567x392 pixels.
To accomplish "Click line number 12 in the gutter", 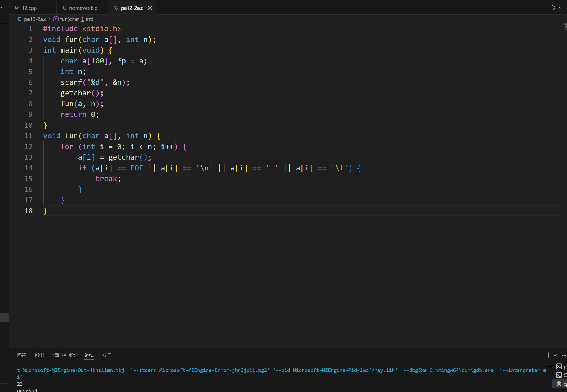I will pyautogui.click(x=28, y=146).
